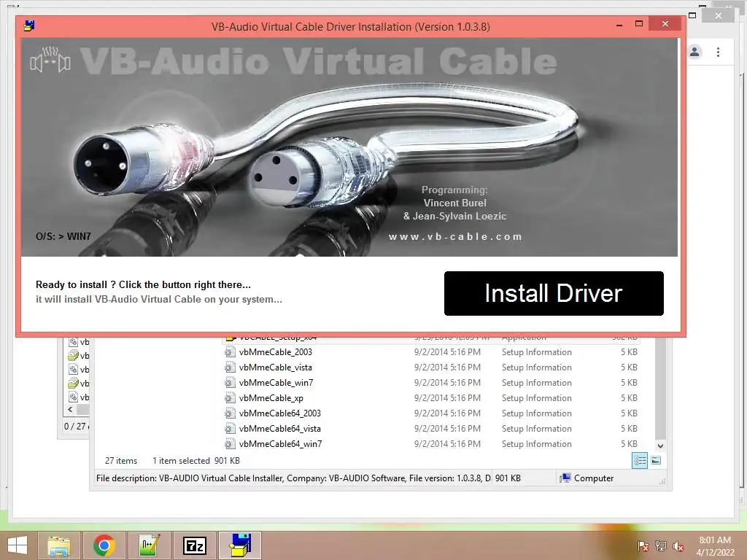This screenshot has height=560, width=747.
Task: Click the vbMmeCable64_win7 file icon
Action: [230, 443]
